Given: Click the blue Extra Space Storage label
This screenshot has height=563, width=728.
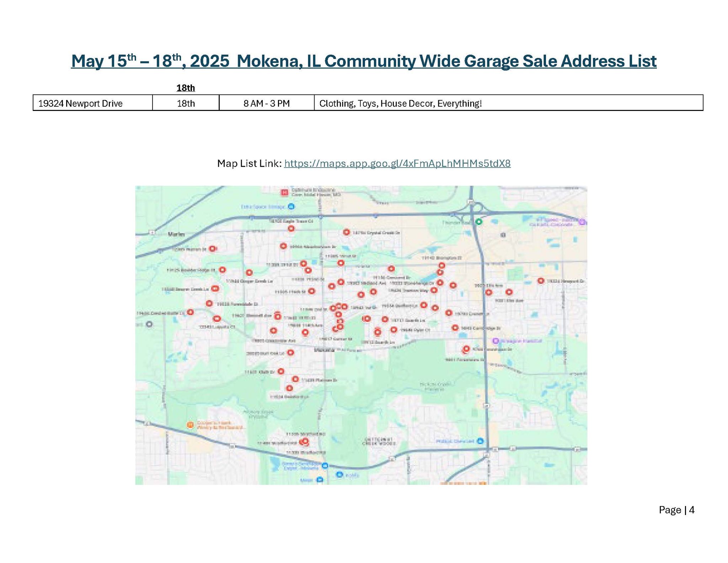Looking at the screenshot, I should (x=263, y=207).
